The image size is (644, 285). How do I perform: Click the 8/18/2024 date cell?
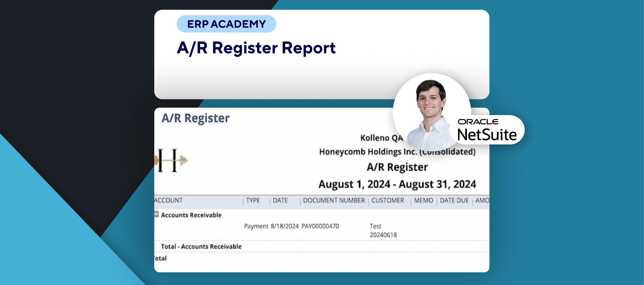[x=284, y=226]
